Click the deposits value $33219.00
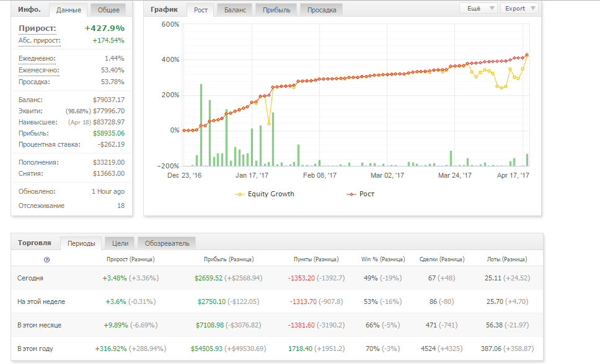The image size is (600, 364). point(108,162)
